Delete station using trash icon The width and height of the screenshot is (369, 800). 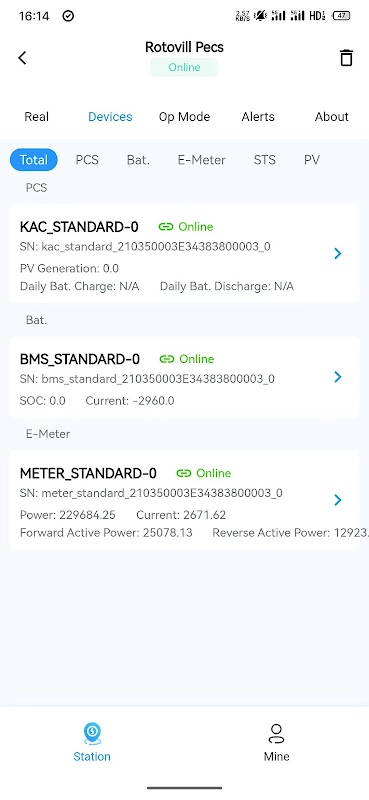346,58
